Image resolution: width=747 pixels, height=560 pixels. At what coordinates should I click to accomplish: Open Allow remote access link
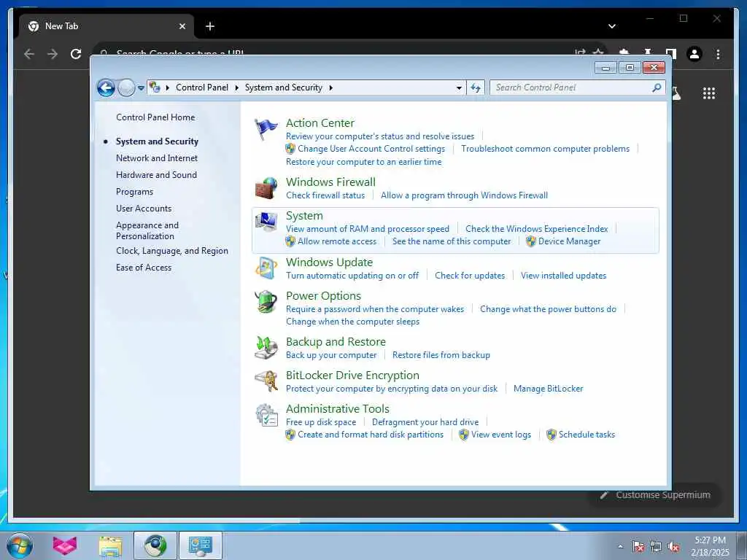(x=337, y=241)
